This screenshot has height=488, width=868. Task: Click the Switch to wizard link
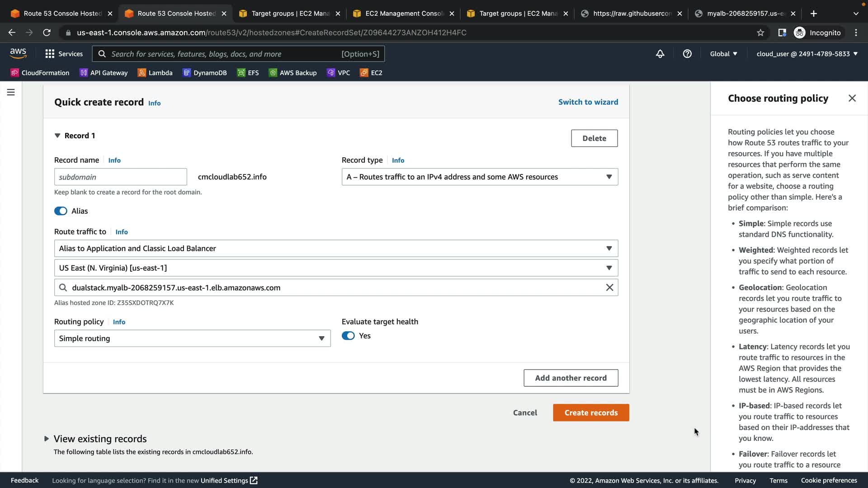pyautogui.click(x=588, y=102)
